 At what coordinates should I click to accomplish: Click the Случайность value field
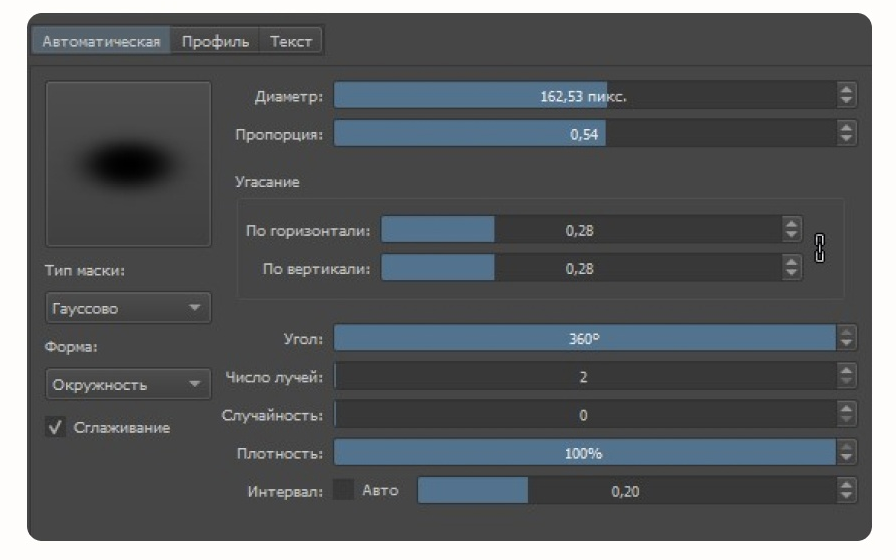click(x=585, y=415)
